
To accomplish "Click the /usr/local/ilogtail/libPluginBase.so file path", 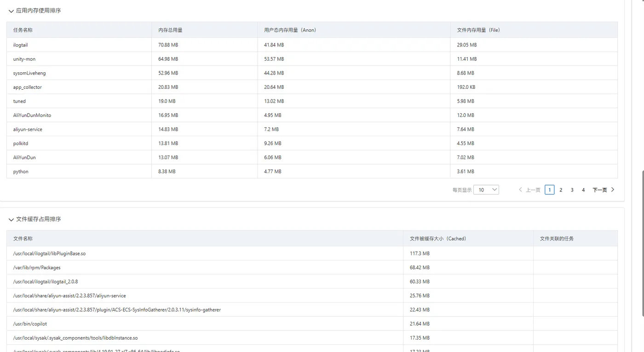I will pyautogui.click(x=49, y=254).
